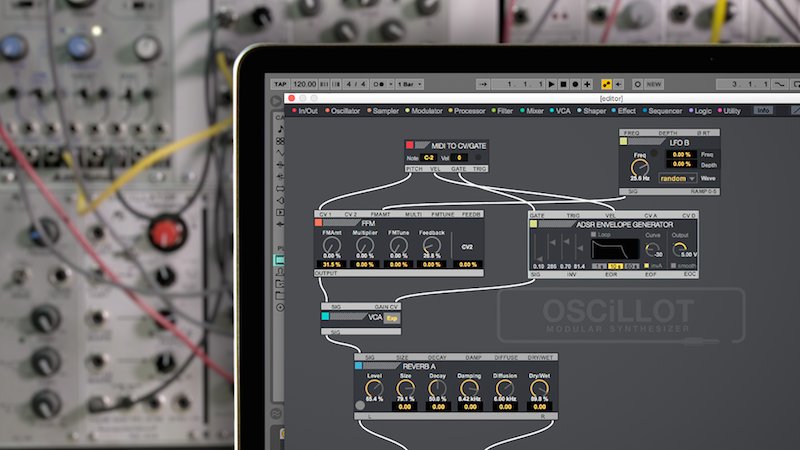The image size is (800, 450).
Task: Open the 1 Bar quantization dropdown
Action: [x=409, y=84]
